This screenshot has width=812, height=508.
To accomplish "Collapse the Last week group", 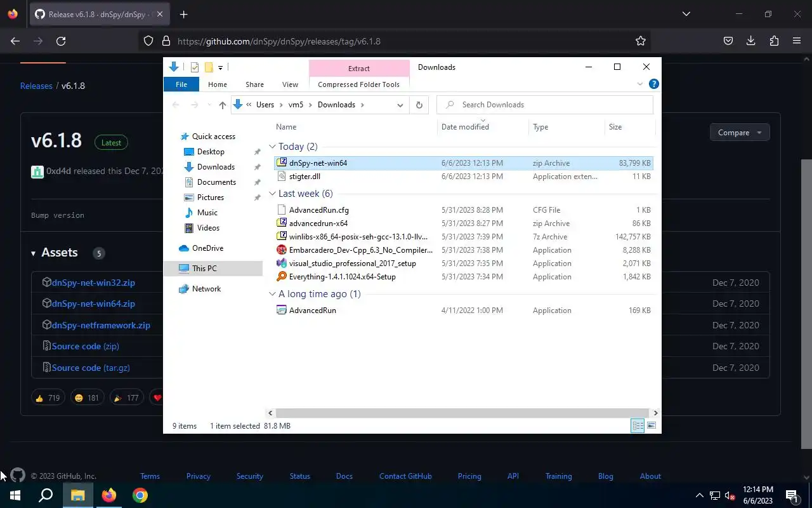I will [x=272, y=194].
